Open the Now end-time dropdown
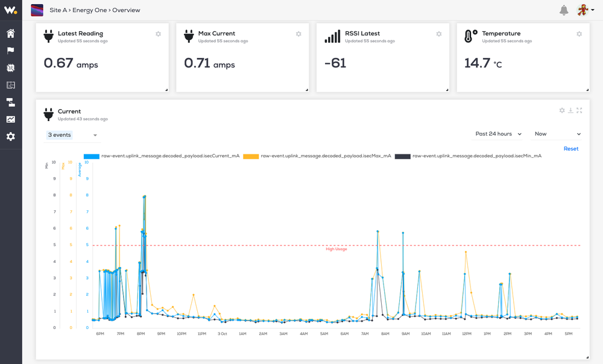Viewport: 603px width, 364px height. pos(557,134)
